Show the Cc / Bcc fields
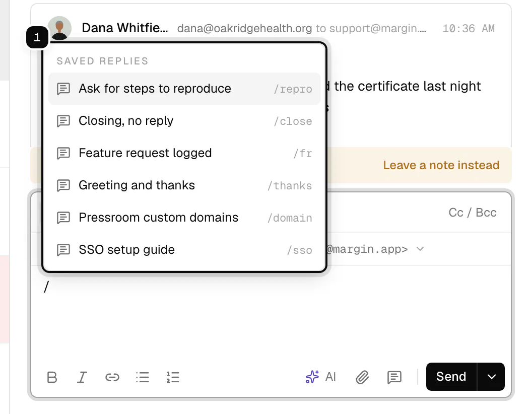 click(472, 213)
